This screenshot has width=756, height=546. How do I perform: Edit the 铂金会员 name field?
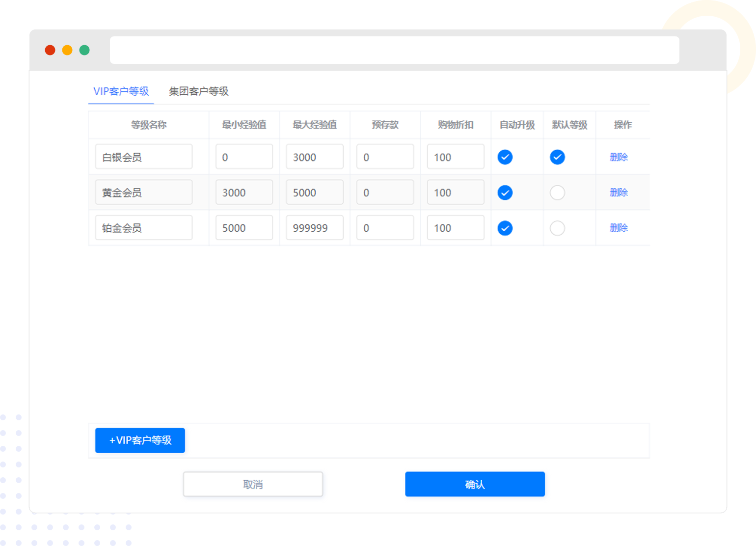point(144,227)
